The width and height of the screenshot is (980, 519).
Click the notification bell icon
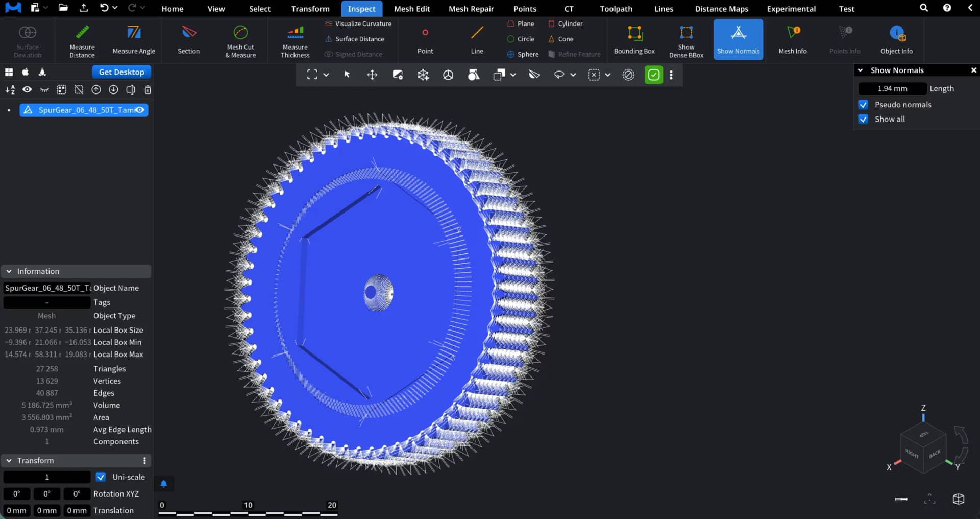pyautogui.click(x=163, y=483)
